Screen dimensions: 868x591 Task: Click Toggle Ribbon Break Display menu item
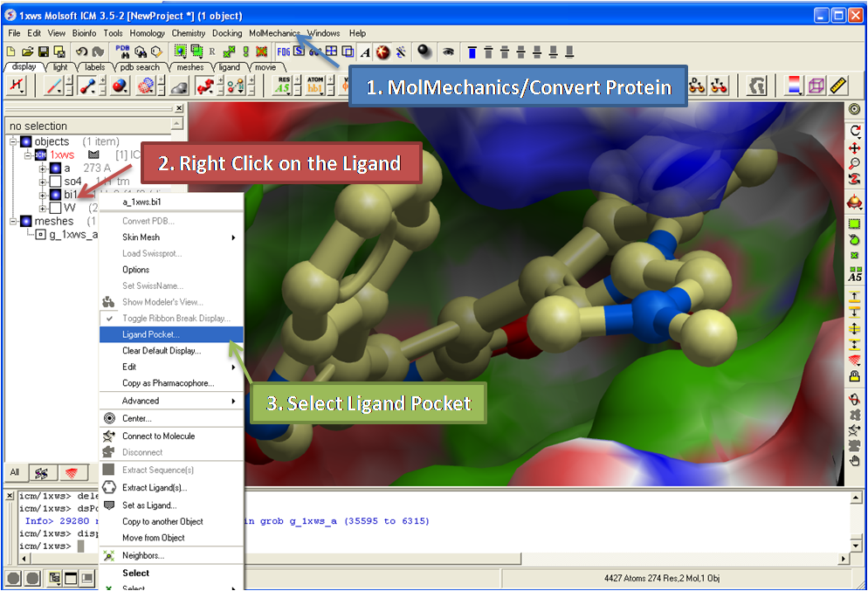click(x=172, y=318)
